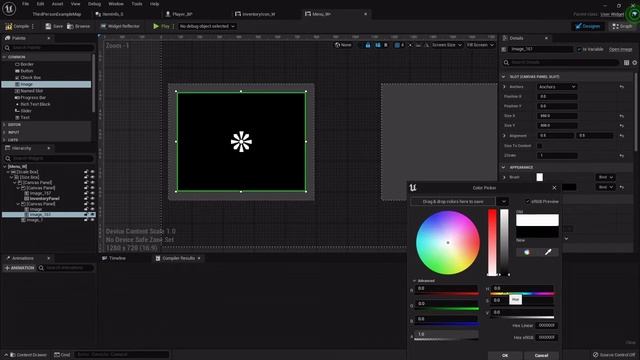Open the Fill Screen dropdown
Viewport: 640px width, 360px height.
[480, 45]
